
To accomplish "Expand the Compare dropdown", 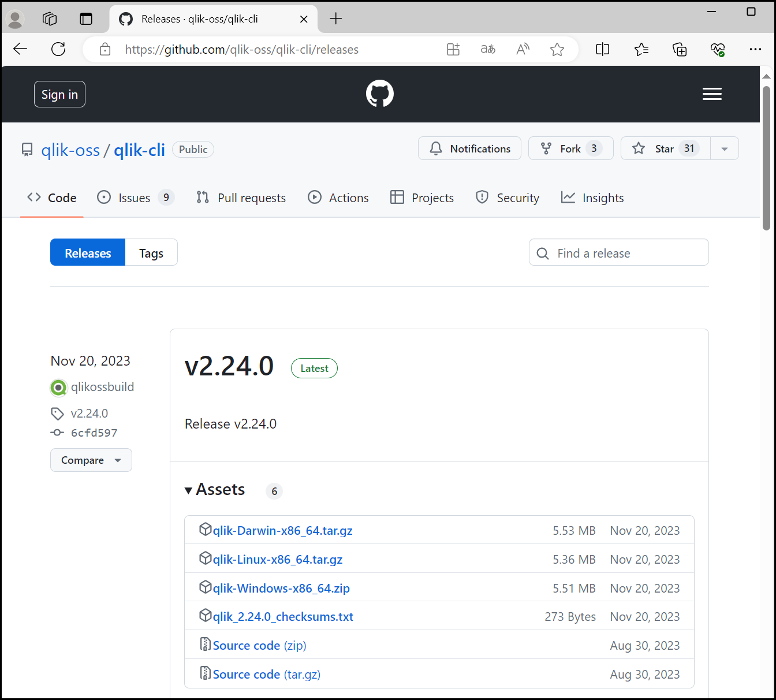I will pyautogui.click(x=91, y=460).
